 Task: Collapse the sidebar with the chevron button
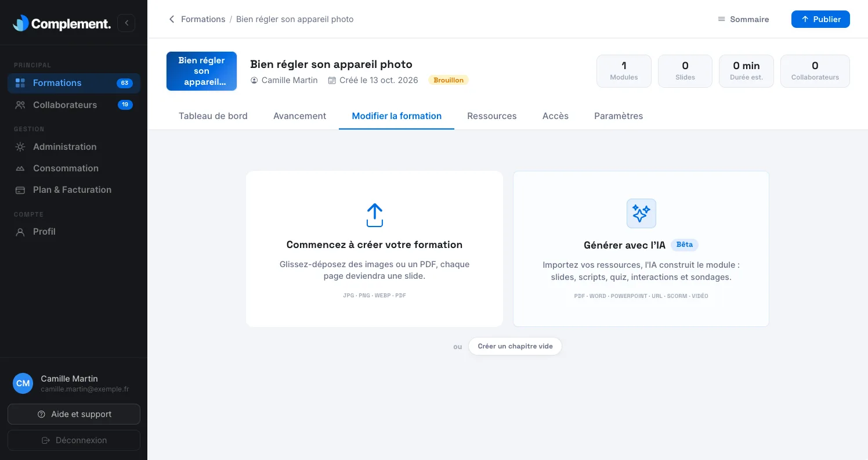point(126,23)
